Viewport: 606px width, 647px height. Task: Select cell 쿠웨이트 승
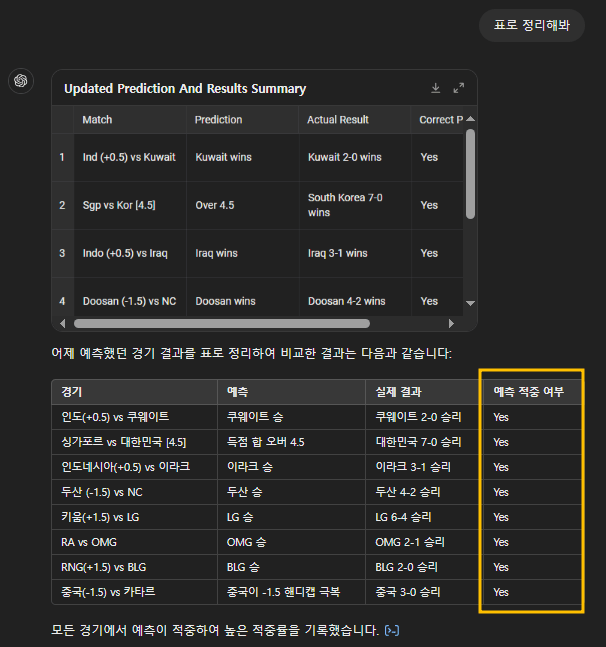[x=291, y=417]
